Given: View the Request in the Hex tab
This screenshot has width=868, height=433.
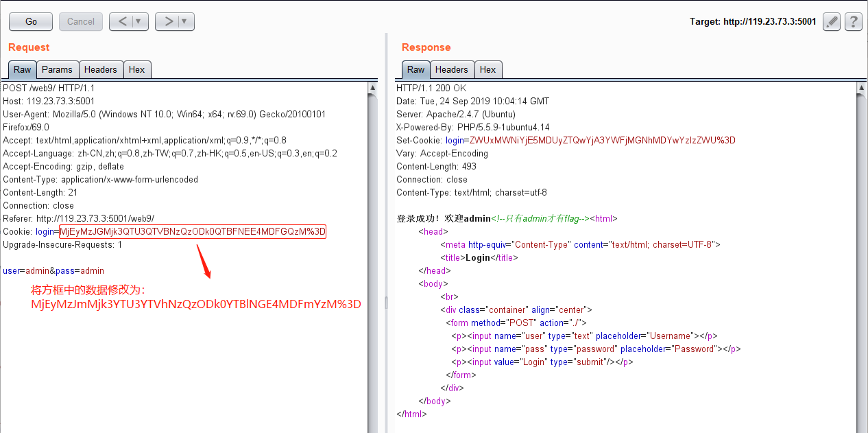Looking at the screenshot, I should [x=137, y=69].
